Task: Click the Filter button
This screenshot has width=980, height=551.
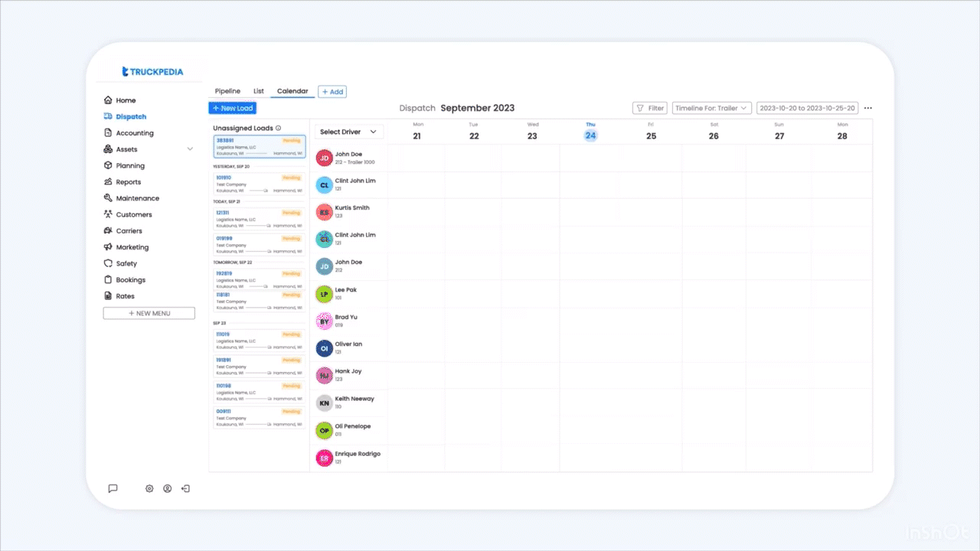Action: 649,109
